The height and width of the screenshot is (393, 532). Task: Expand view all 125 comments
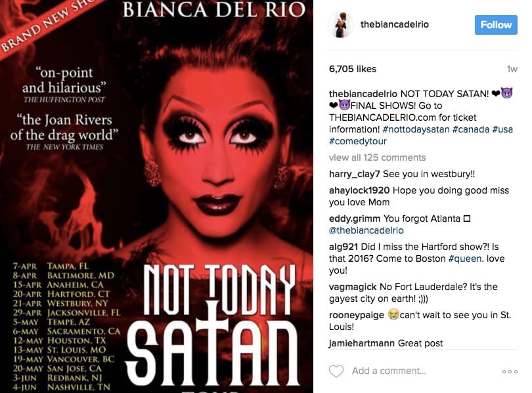tap(377, 157)
